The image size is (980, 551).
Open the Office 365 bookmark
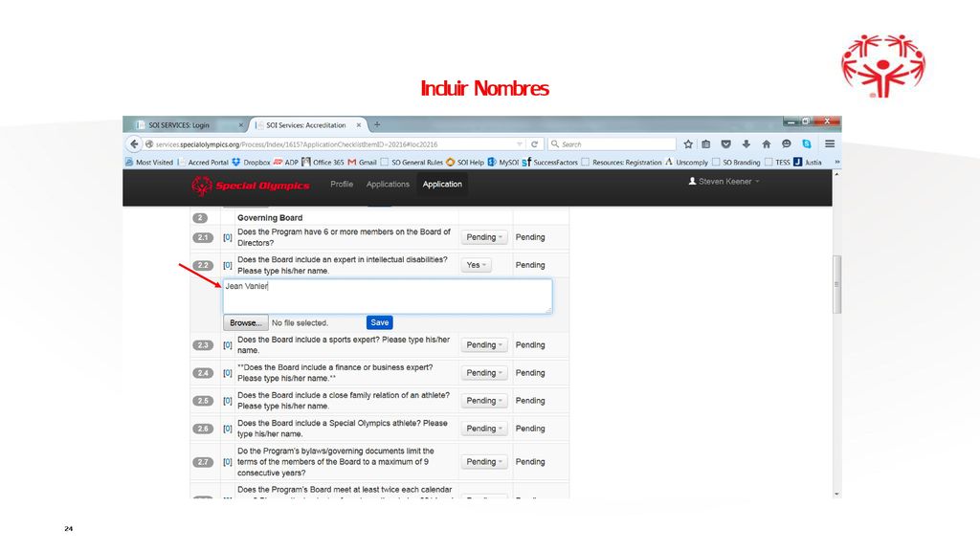pos(323,163)
